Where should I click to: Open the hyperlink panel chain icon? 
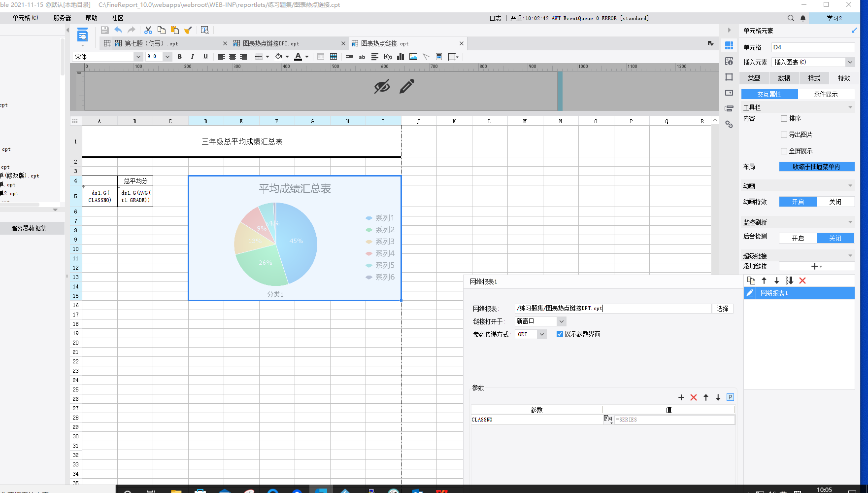729,125
